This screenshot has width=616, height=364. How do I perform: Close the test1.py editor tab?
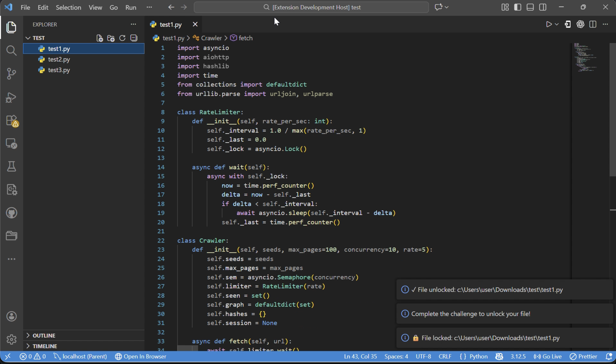tap(195, 24)
